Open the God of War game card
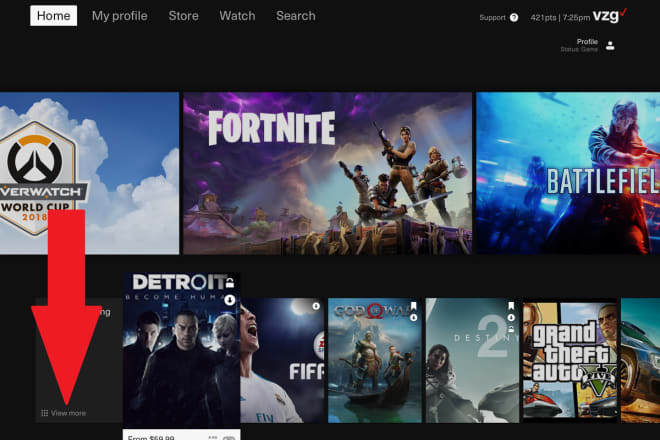Image resolution: width=660 pixels, height=440 pixels. (x=375, y=360)
